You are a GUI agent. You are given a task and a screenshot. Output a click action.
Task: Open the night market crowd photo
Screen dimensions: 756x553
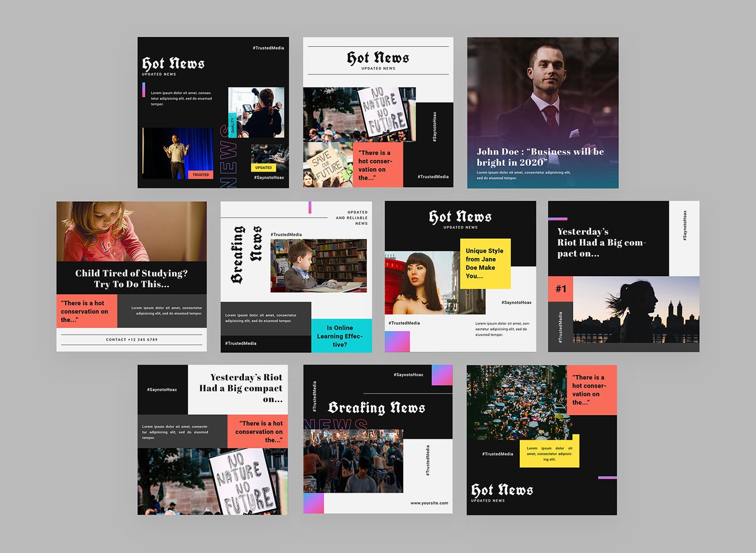(x=353, y=461)
